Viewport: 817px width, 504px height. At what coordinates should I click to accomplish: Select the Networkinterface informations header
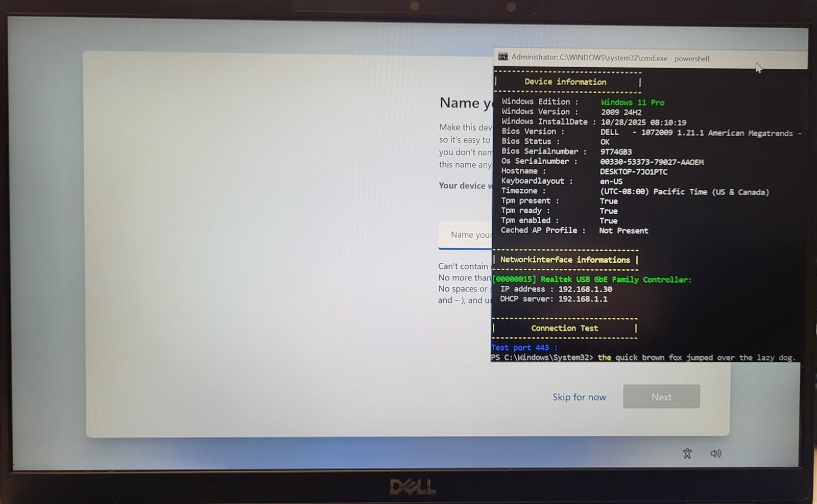click(565, 260)
